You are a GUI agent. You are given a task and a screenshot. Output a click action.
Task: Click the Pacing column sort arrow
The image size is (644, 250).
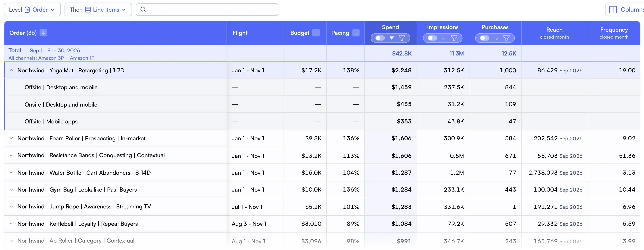(x=356, y=33)
